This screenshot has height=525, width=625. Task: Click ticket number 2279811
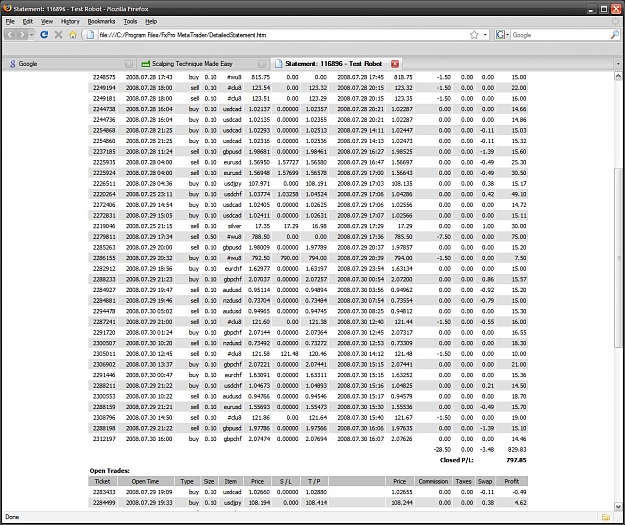[104, 237]
